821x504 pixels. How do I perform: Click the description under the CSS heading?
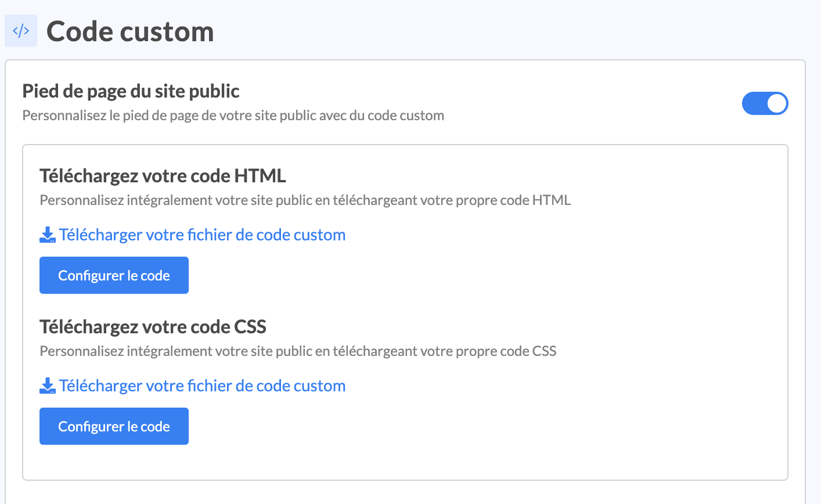(x=298, y=351)
